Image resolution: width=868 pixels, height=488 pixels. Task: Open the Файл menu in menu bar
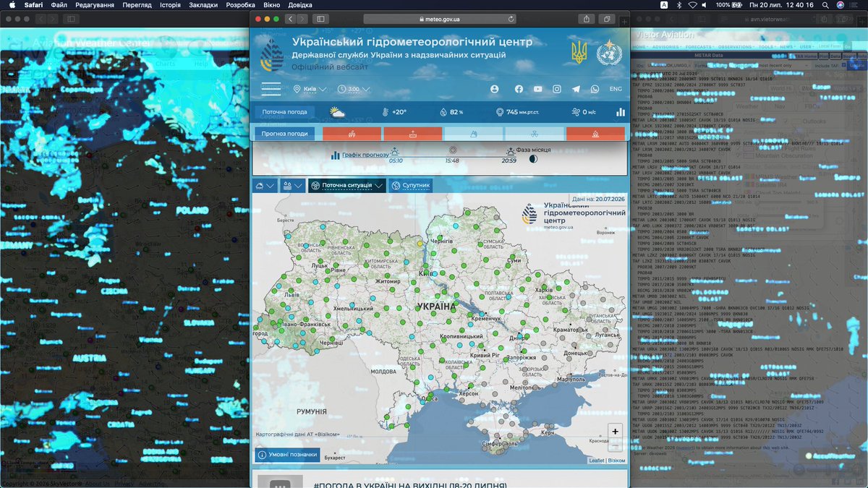(59, 5)
